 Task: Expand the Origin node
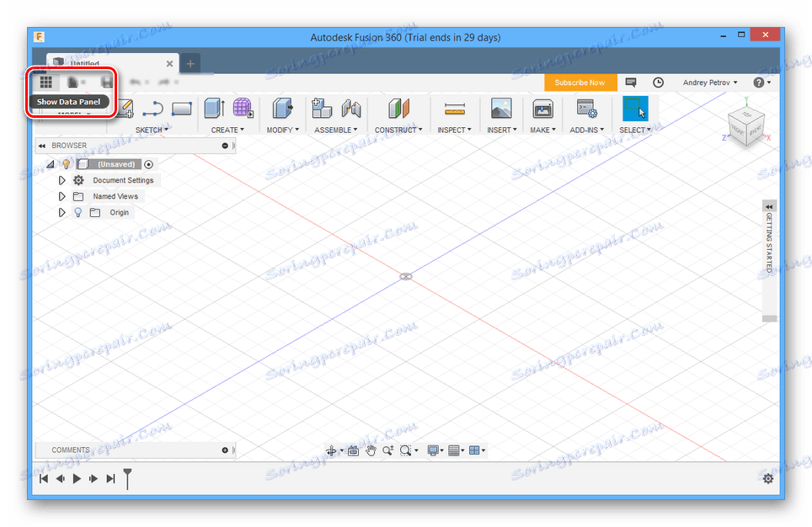click(x=61, y=212)
